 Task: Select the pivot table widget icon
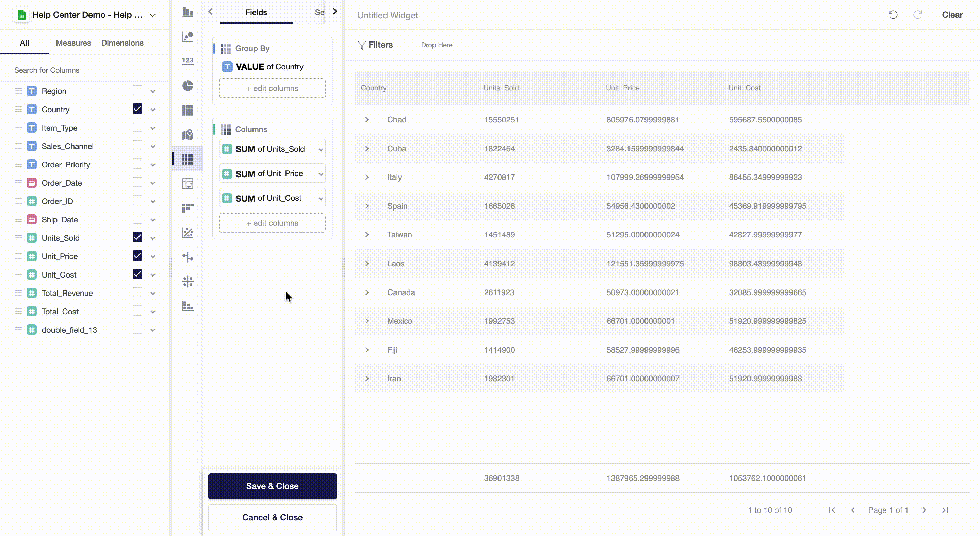187,184
